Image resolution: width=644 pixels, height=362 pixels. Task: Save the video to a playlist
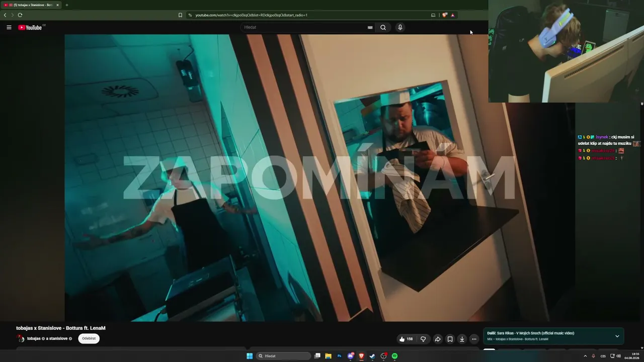click(x=450, y=339)
